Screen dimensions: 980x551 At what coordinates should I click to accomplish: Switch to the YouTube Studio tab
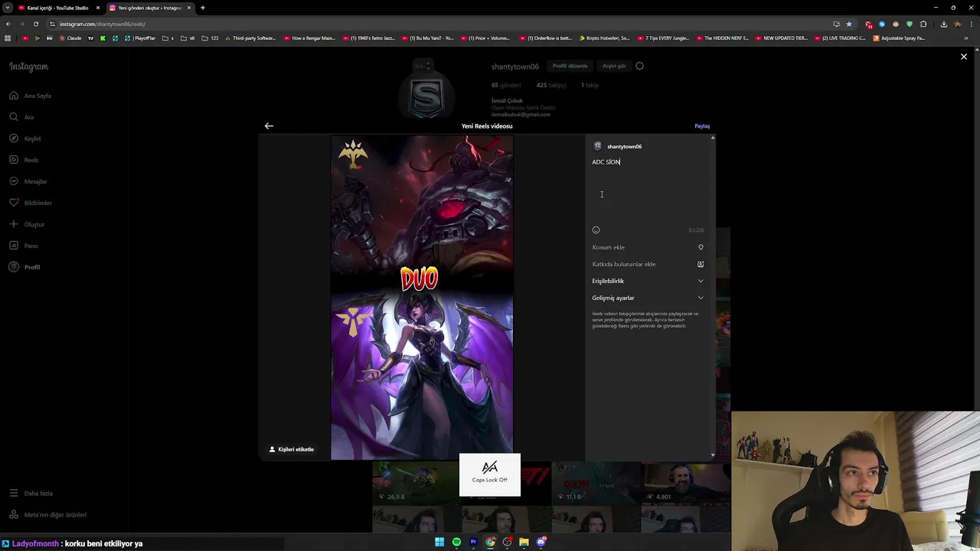tap(57, 8)
